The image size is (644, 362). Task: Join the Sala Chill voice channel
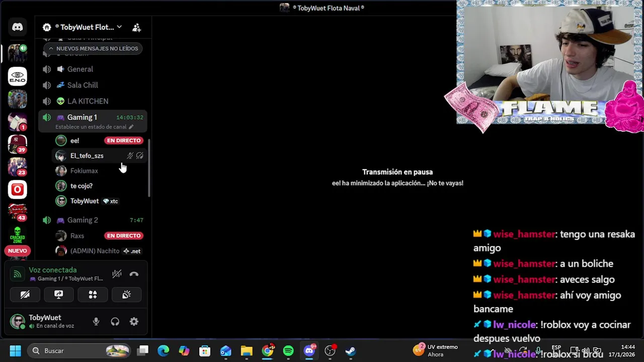pyautogui.click(x=93, y=85)
